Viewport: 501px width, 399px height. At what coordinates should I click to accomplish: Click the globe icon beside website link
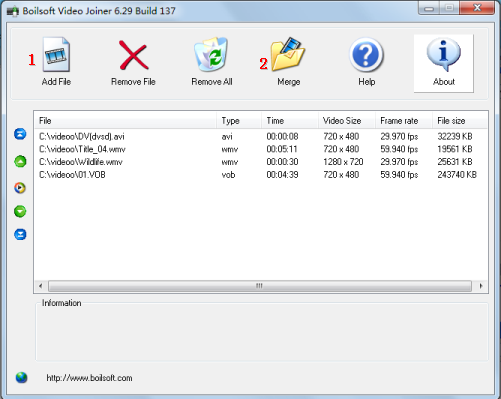21,377
